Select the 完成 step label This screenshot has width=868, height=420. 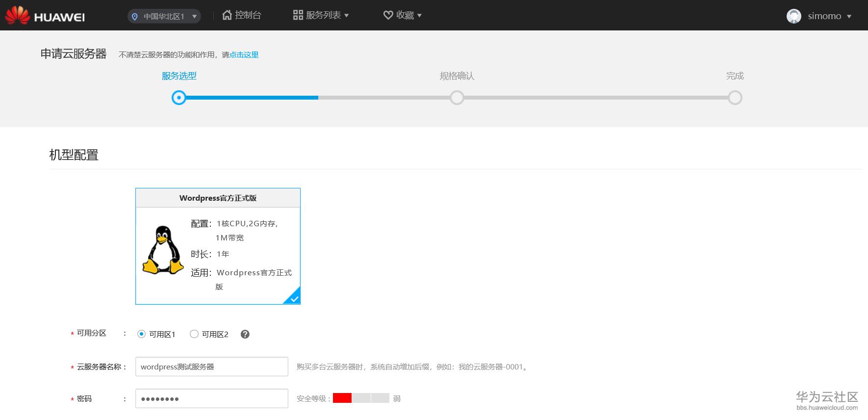(735, 76)
